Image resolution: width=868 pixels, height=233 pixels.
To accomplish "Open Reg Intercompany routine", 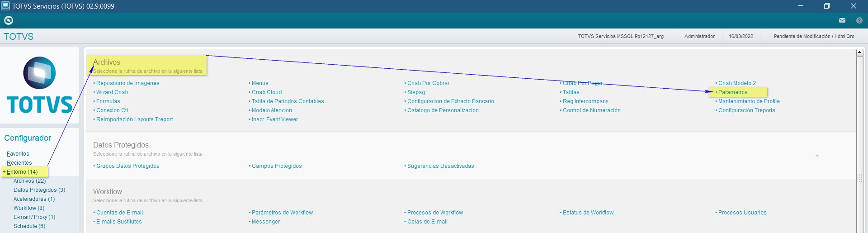I will point(585,101).
